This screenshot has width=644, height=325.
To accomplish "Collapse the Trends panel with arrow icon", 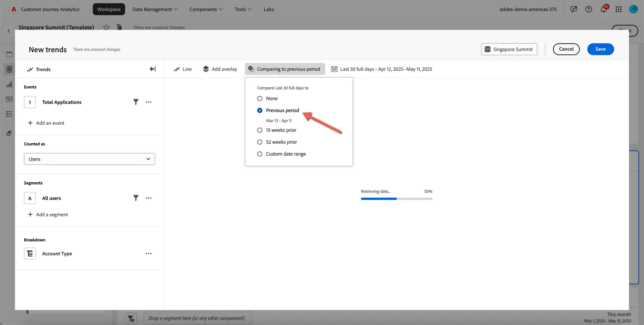I will coord(152,69).
